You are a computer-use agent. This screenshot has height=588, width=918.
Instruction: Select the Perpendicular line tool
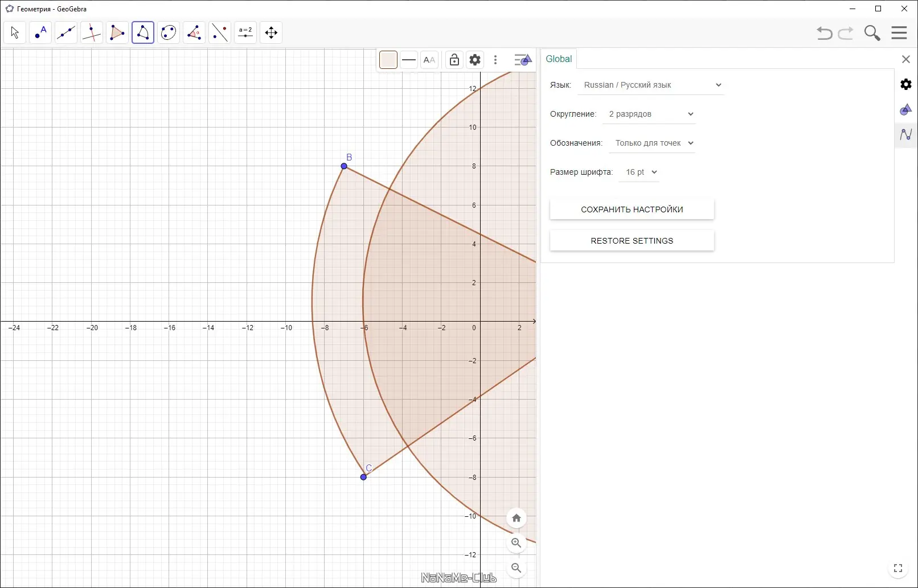pyautogui.click(x=92, y=32)
